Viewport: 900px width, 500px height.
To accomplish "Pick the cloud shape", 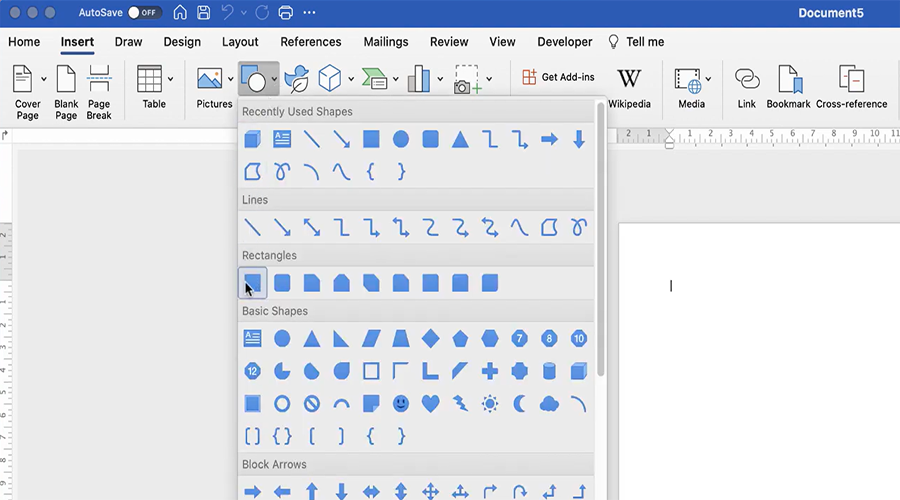I will point(549,404).
